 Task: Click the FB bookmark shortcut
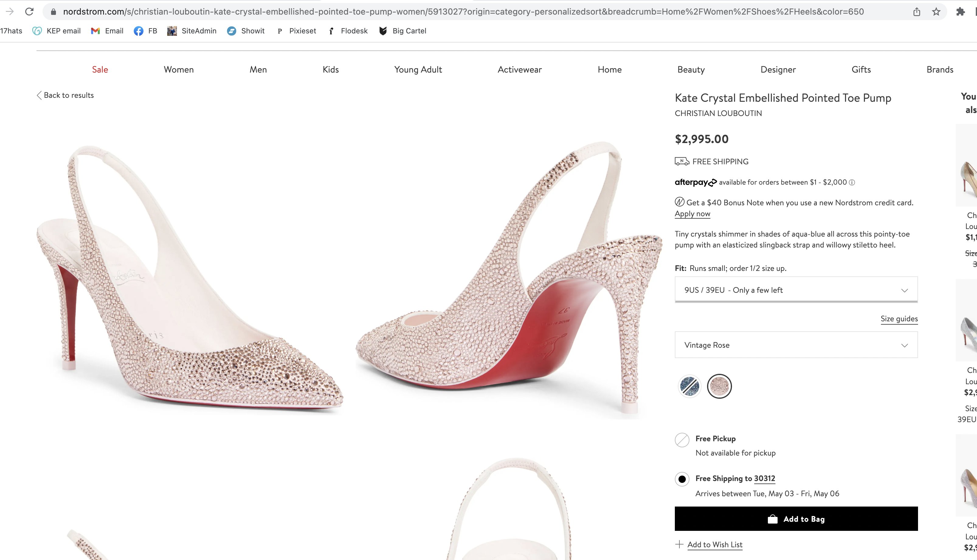tap(145, 31)
